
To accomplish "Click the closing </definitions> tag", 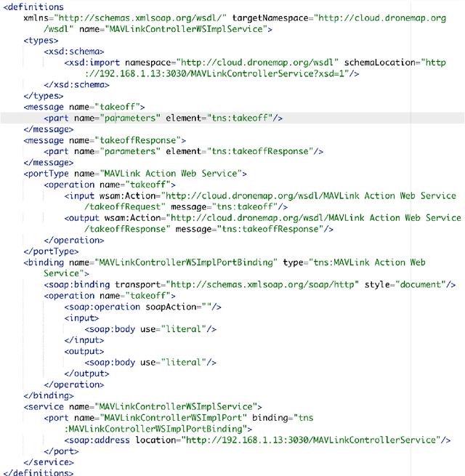I will pyautogui.click(x=39, y=472).
